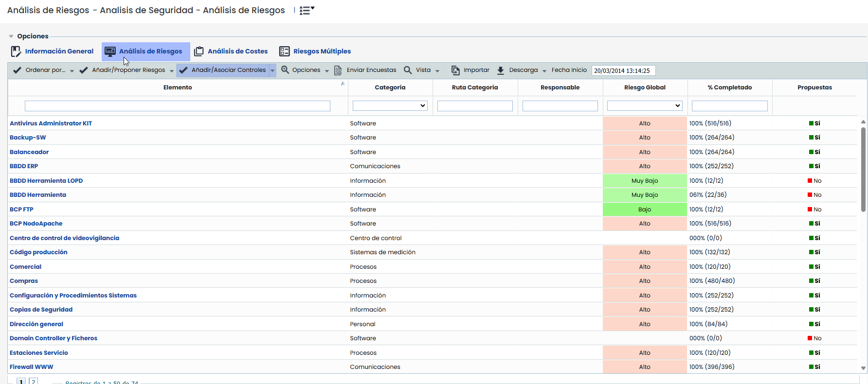Image resolution: width=868 pixels, height=384 pixels.
Task: Sort by the % Completado column header
Action: [729, 87]
